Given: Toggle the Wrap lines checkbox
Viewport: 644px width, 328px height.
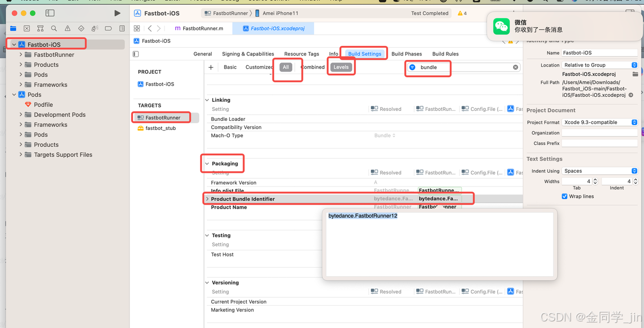Looking at the screenshot, I should 565,196.
